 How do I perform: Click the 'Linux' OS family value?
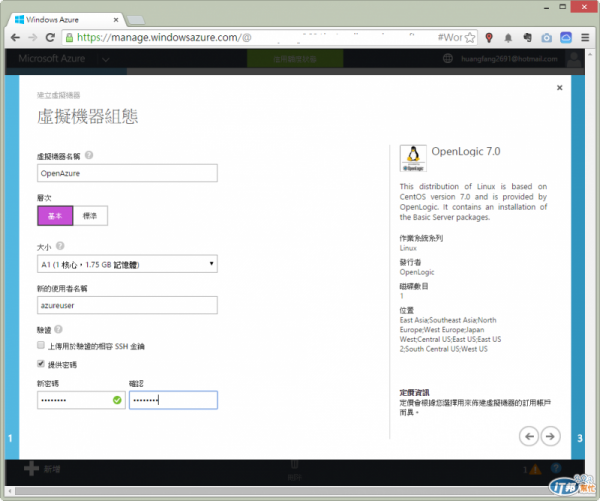click(x=408, y=248)
